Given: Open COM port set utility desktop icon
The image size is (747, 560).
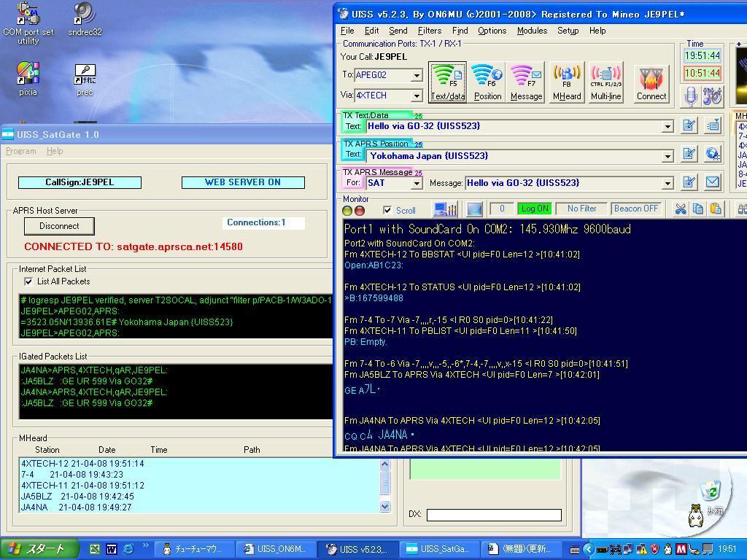Looking at the screenshot, I should (28, 24).
